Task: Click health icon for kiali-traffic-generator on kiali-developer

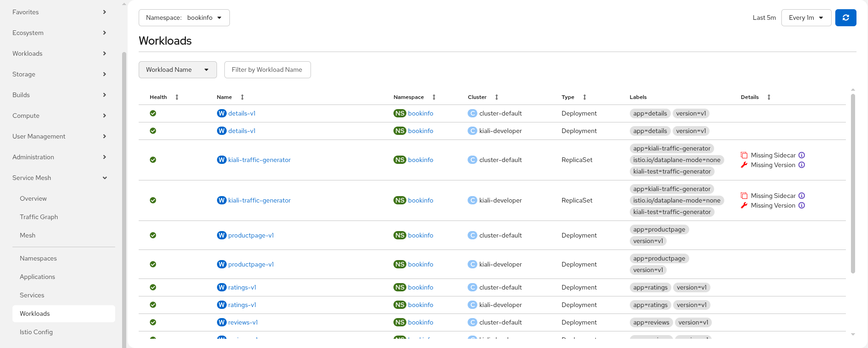Action: [x=153, y=200]
